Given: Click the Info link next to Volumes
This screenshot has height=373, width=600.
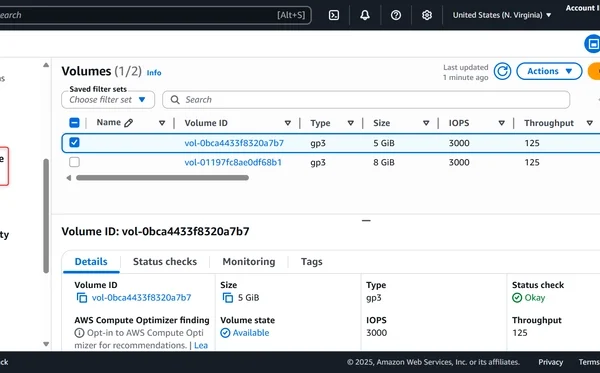Looking at the screenshot, I should [154, 73].
